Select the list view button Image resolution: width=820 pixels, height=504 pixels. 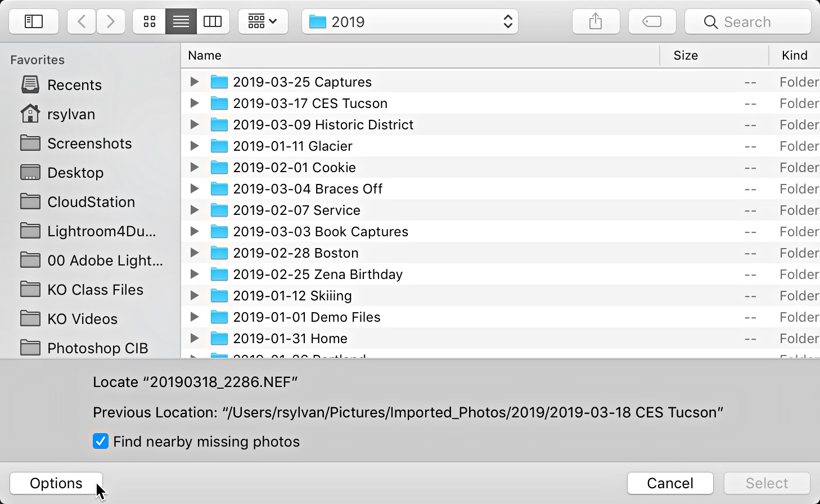click(x=181, y=21)
